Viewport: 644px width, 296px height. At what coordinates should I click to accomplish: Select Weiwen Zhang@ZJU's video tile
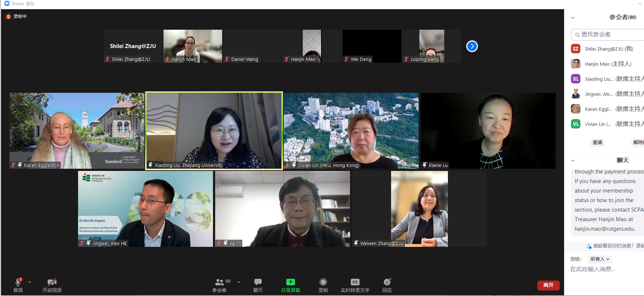tap(420, 209)
